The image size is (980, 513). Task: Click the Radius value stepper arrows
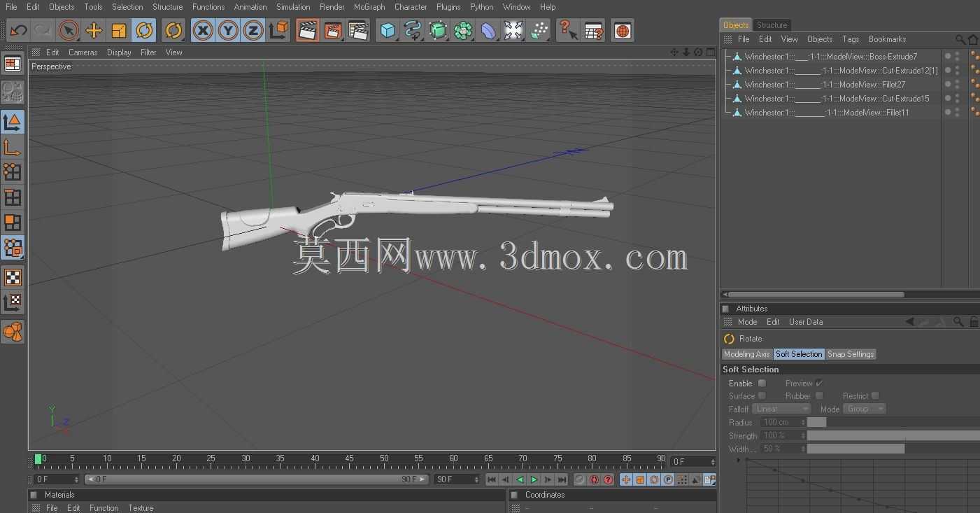tap(804, 422)
